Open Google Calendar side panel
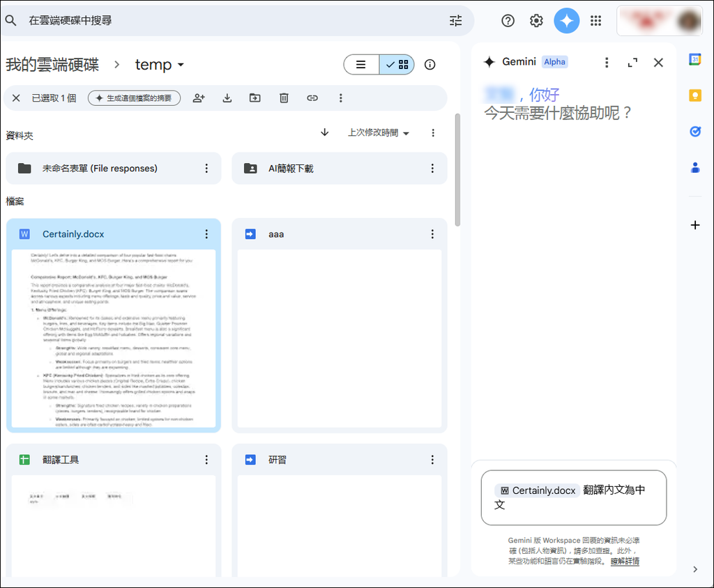714x588 pixels. coord(695,59)
